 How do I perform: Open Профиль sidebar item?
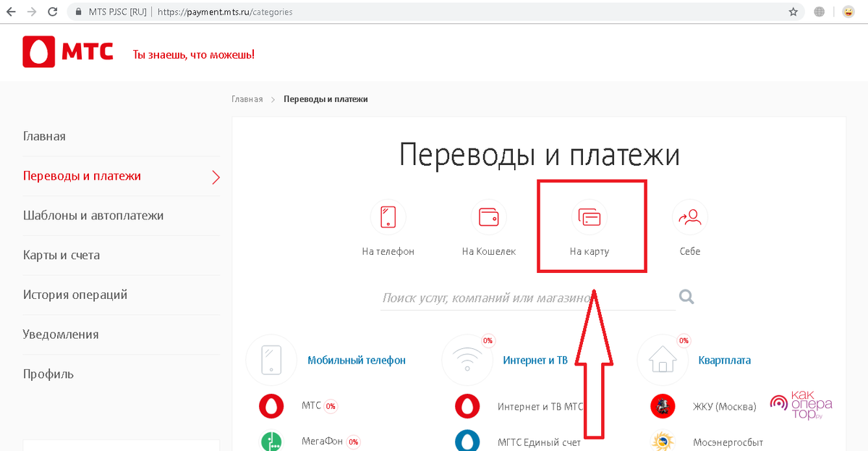[x=48, y=374]
